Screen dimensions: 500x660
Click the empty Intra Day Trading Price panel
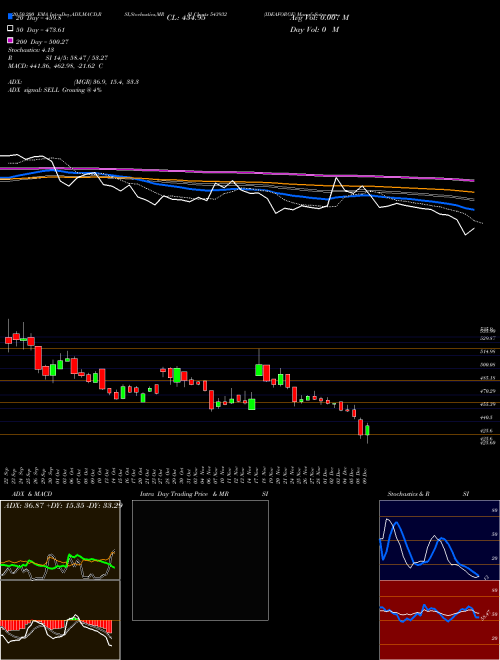click(200, 560)
